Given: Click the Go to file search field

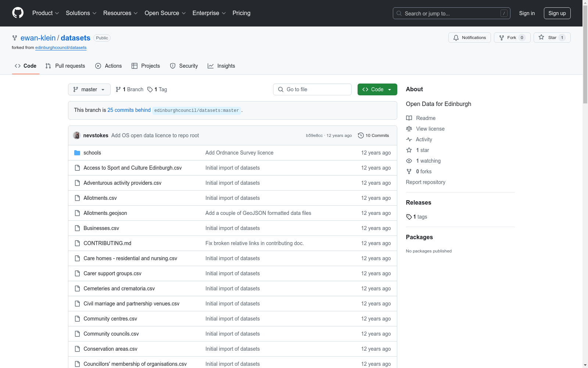Looking at the screenshot, I should click(x=312, y=89).
